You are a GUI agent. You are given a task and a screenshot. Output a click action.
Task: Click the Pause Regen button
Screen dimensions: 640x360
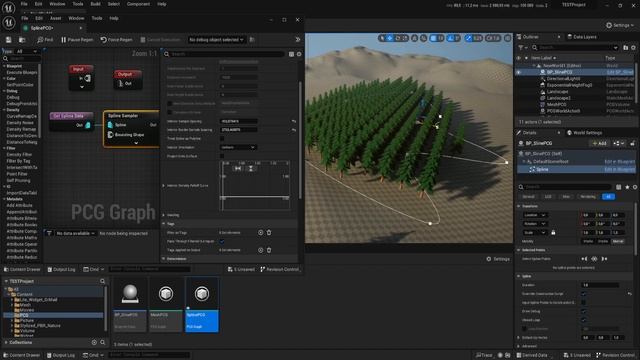pyautogui.click(x=77, y=40)
